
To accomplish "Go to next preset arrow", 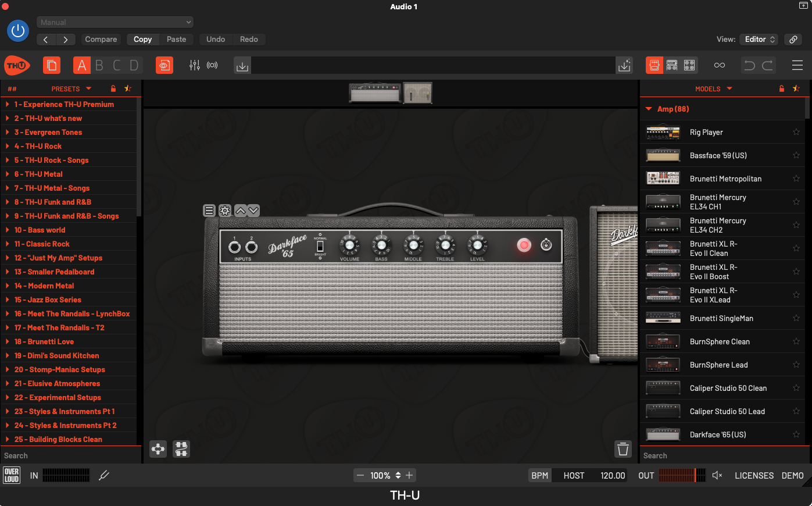I will pos(66,40).
